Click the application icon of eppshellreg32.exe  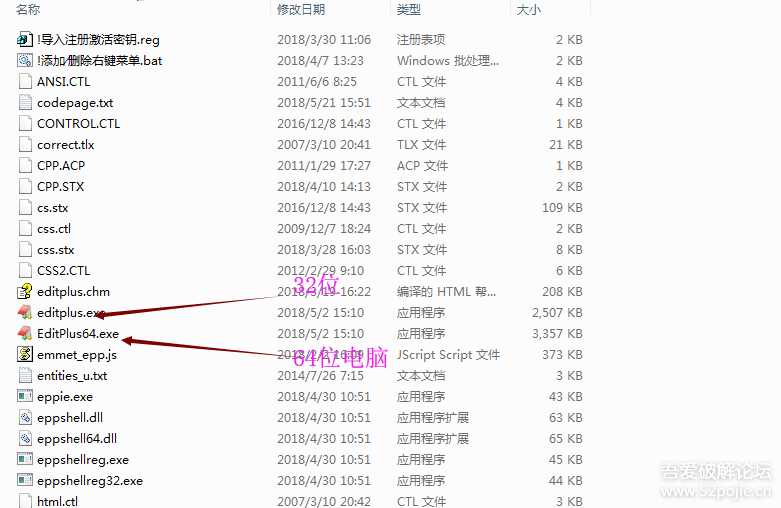point(25,480)
